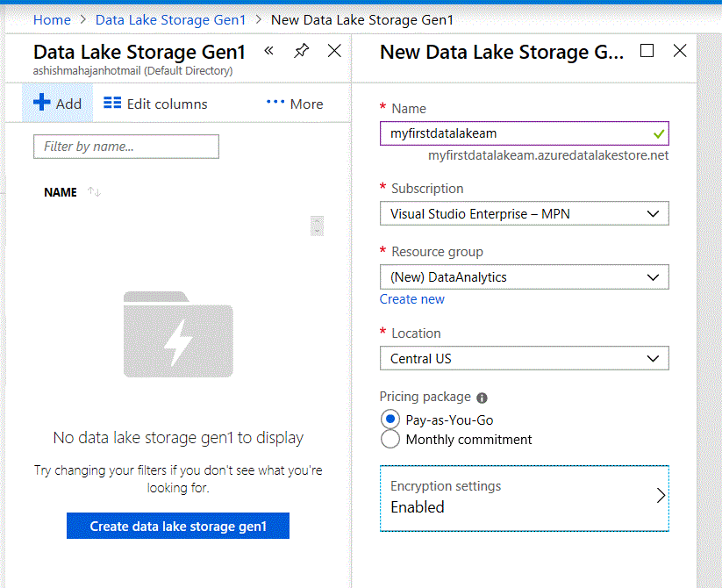Collapse panel with double-chevron icon
722x588 pixels.
click(269, 51)
